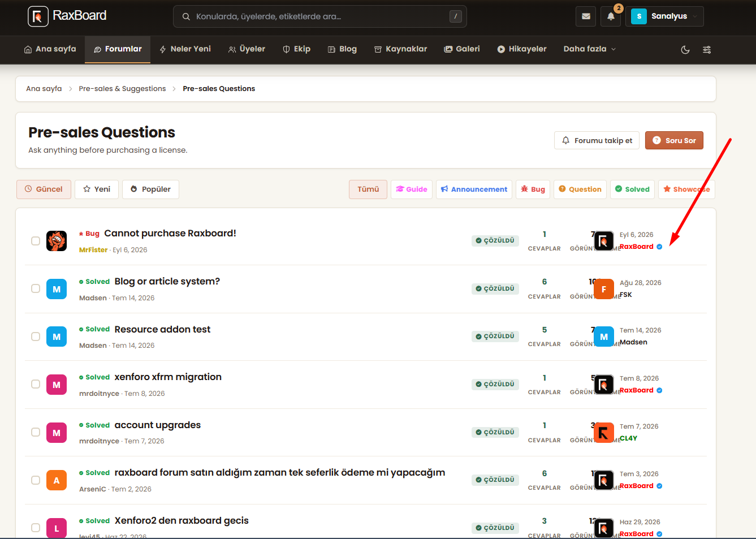Screen dimensions: 756x539
Task: Open Pre-sales & Suggestions breadcrumb link
Action: coord(122,89)
